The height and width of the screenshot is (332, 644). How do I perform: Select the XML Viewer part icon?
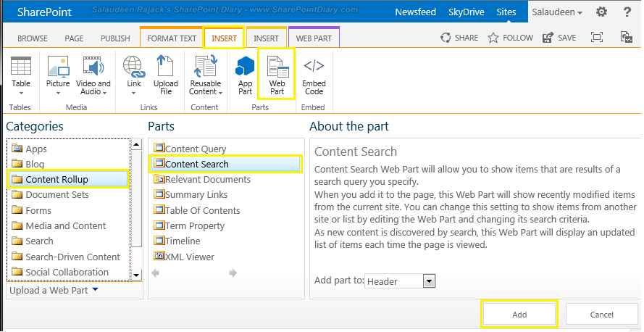[159, 256]
